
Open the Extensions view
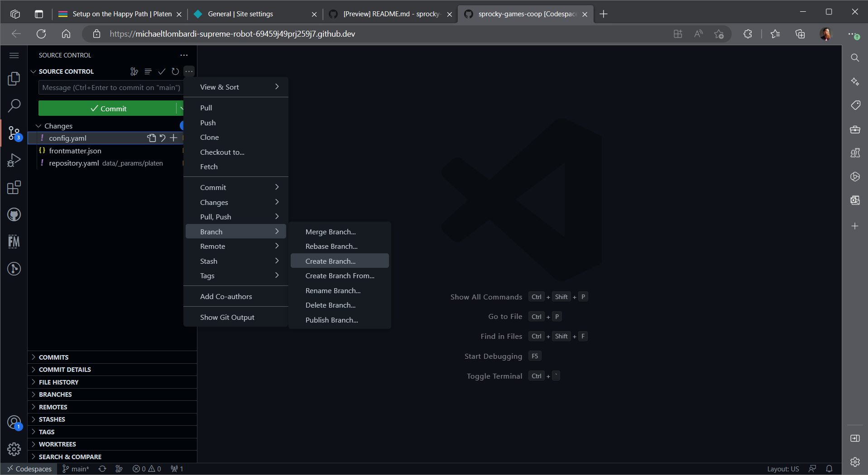point(14,187)
